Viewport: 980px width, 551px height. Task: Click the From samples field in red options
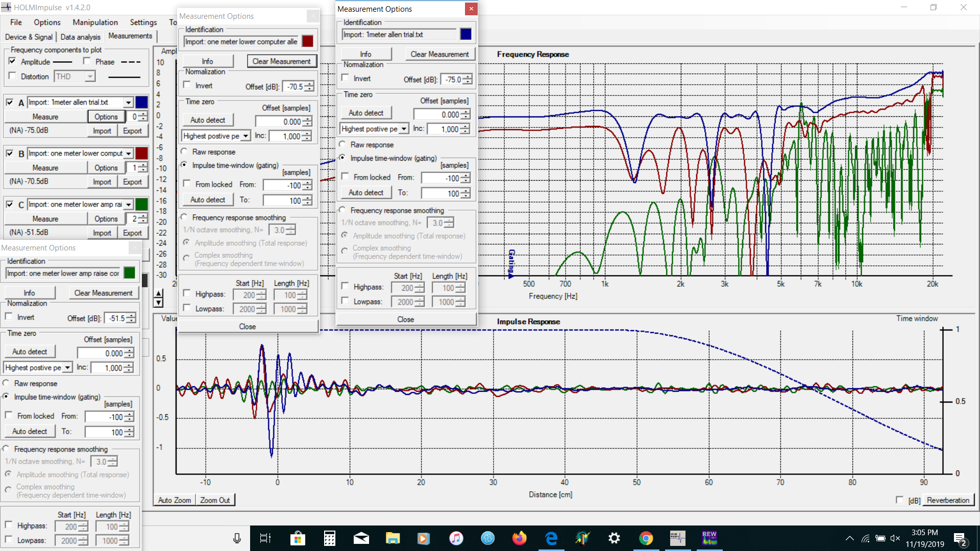pyautogui.click(x=283, y=186)
